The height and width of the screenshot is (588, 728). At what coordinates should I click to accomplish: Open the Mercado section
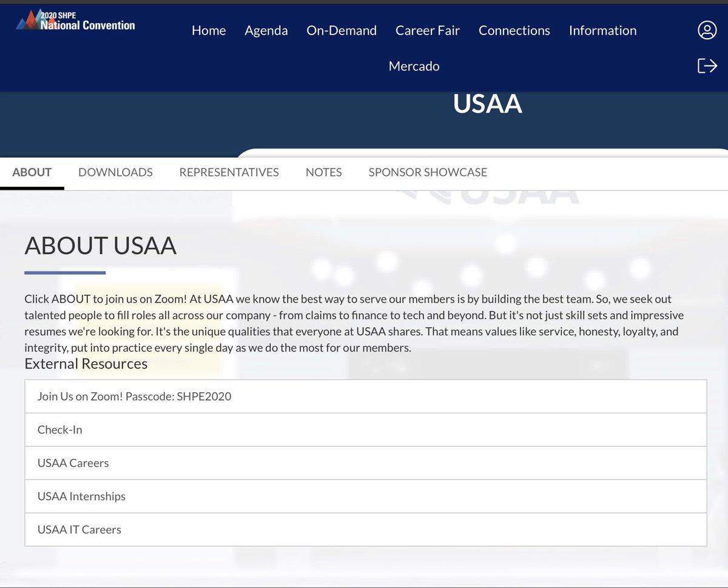414,66
